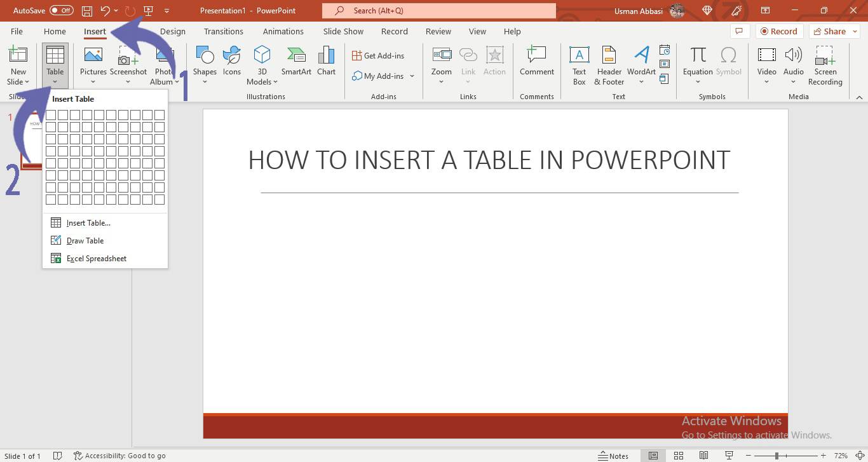Image resolution: width=868 pixels, height=462 pixels.
Task: Open the WordArt gallery
Action: pos(642,65)
